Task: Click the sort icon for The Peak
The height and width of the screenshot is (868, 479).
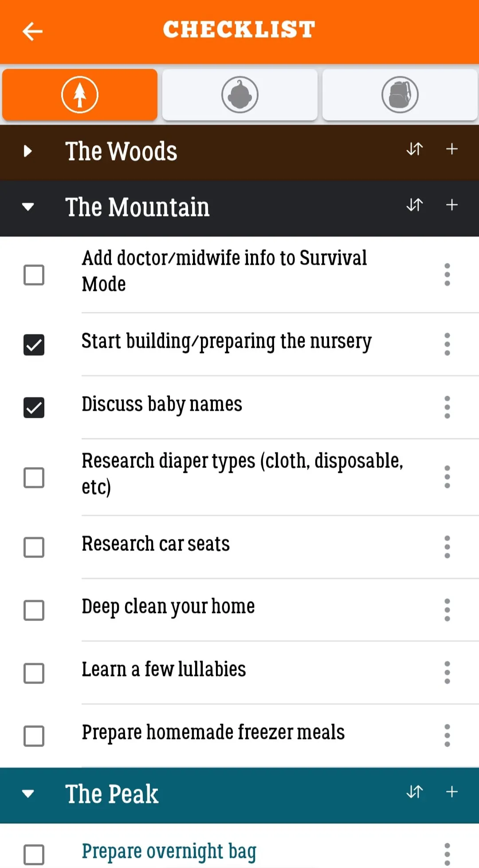Action: 415,792
